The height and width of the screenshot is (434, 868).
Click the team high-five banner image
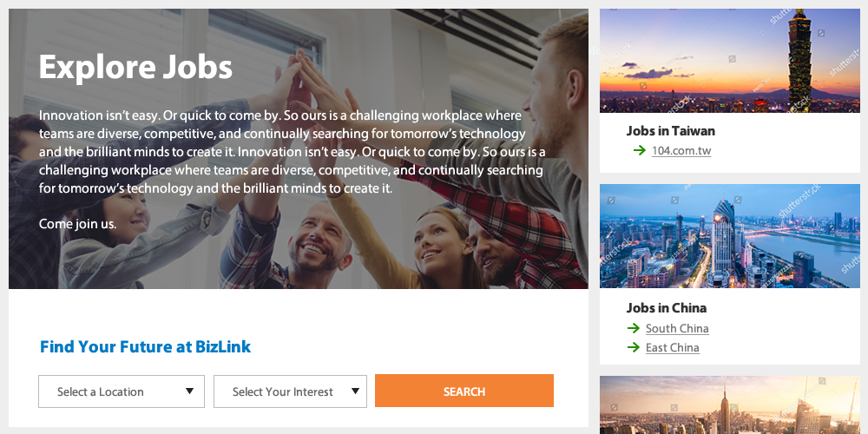[298, 148]
